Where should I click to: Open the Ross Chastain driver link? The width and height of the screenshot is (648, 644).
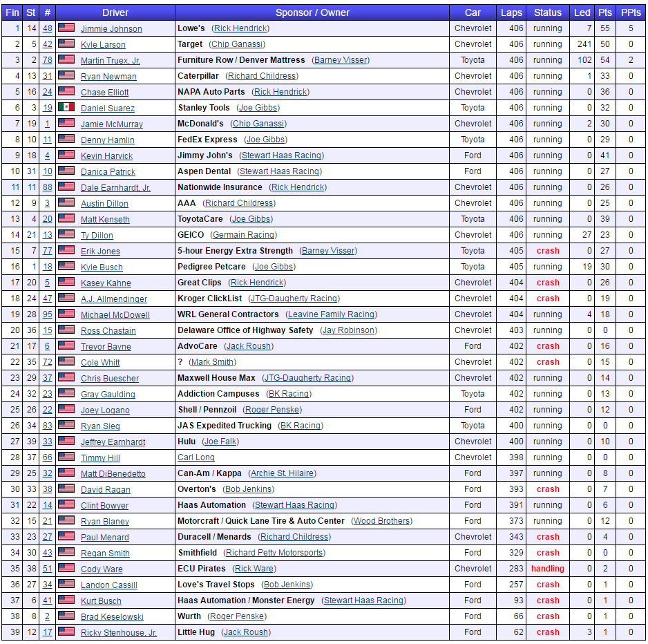[108, 331]
